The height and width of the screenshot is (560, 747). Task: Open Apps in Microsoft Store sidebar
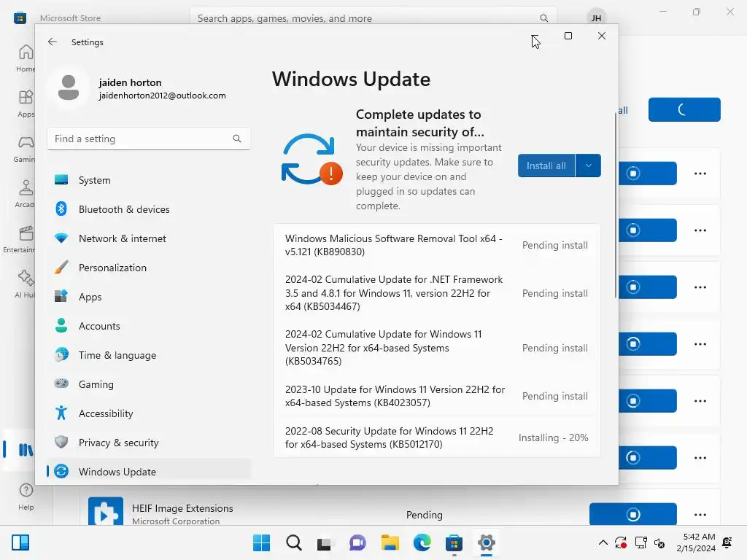point(26,104)
